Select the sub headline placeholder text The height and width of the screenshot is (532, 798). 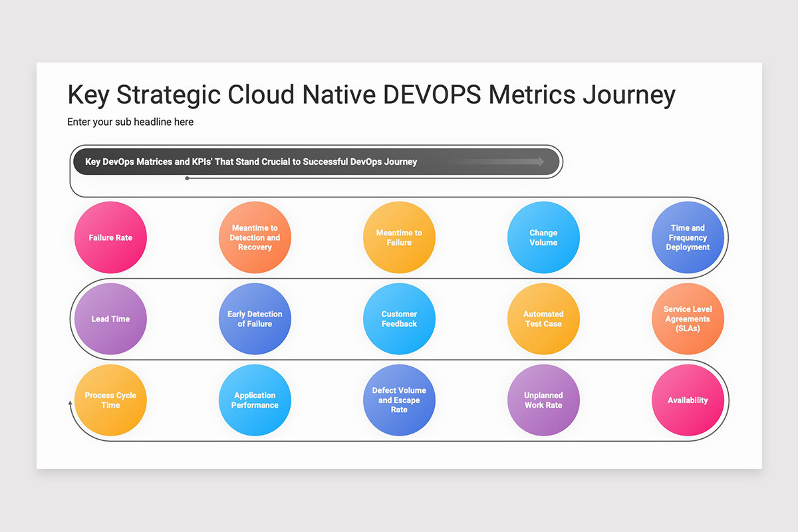(x=130, y=122)
